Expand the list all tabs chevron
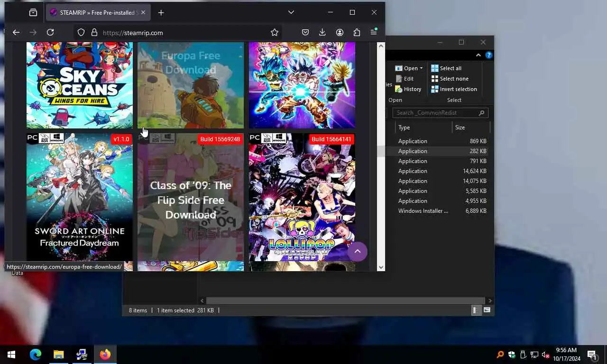The width and height of the screenshot is (607, 364). click(291, 13)
